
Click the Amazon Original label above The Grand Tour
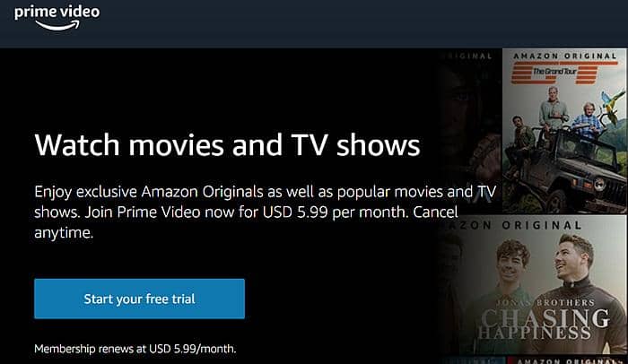(x=565, y=56)
